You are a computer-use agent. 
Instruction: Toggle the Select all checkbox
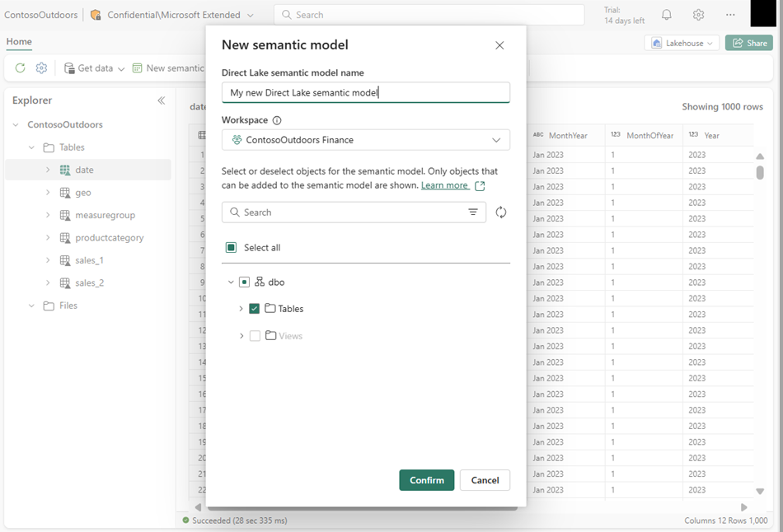(x=232, y=248)
